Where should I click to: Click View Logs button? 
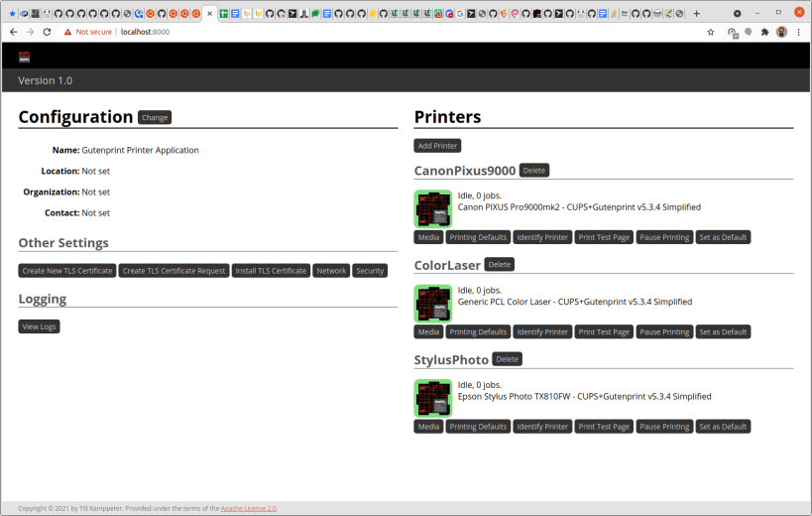point(39,326)
